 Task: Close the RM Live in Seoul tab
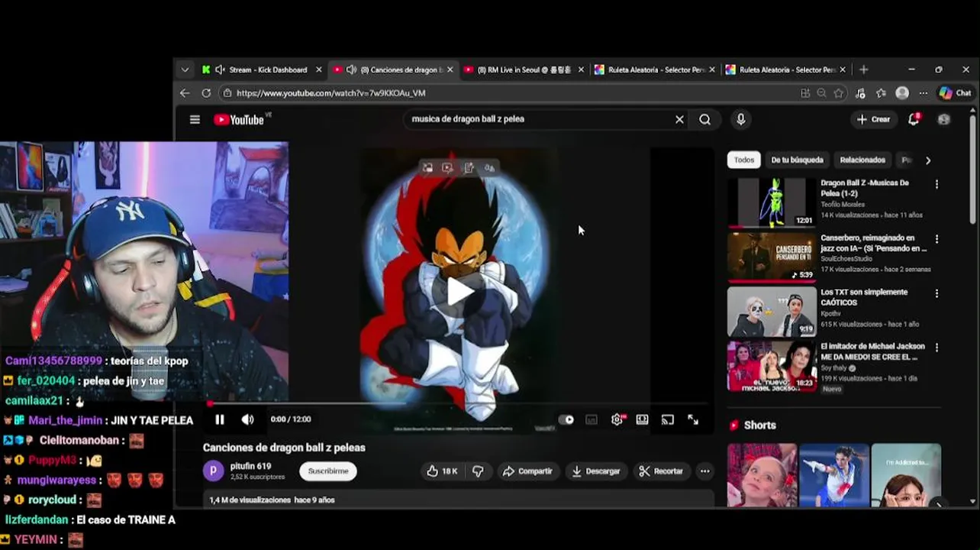point(581,70)
